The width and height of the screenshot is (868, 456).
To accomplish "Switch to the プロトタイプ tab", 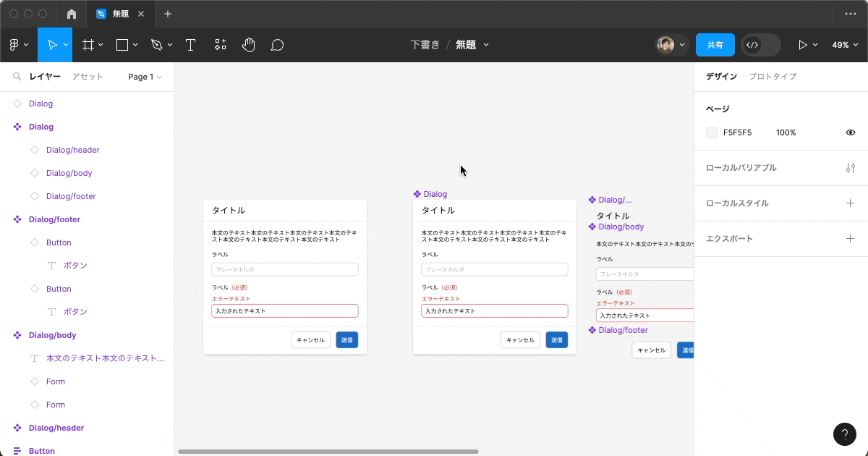I will tap(773, 77).
